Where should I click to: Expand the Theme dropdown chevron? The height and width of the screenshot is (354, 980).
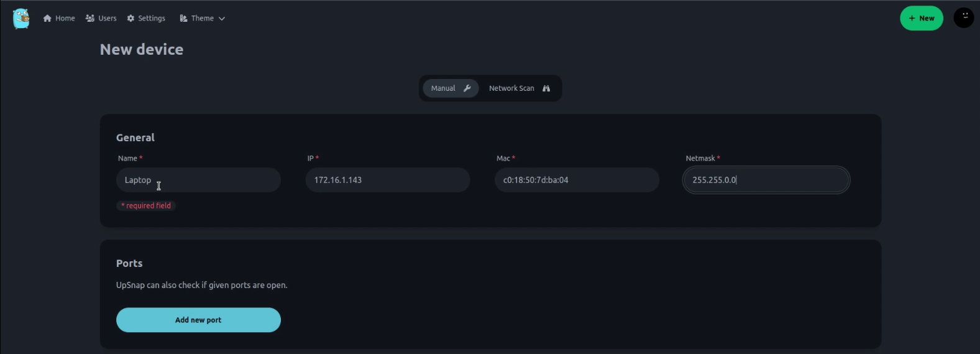tap(222, 19)
